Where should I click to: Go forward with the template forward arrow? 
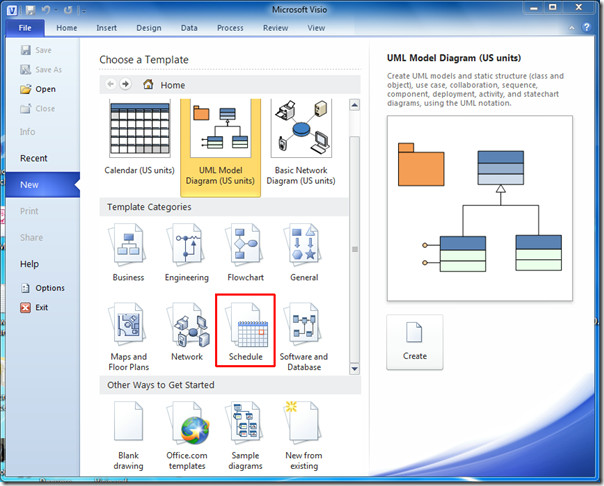pos(125,84)
